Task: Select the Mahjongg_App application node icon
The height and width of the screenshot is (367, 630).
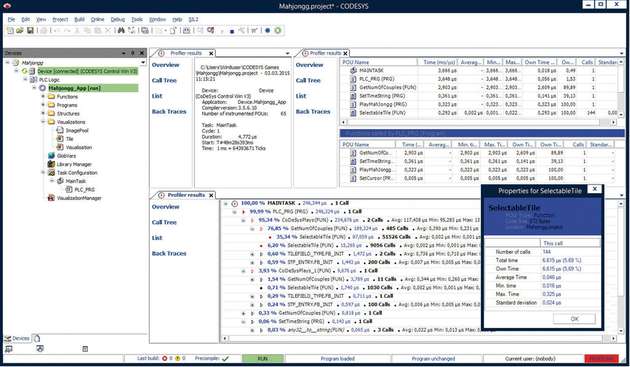Action: pos(43,88)
